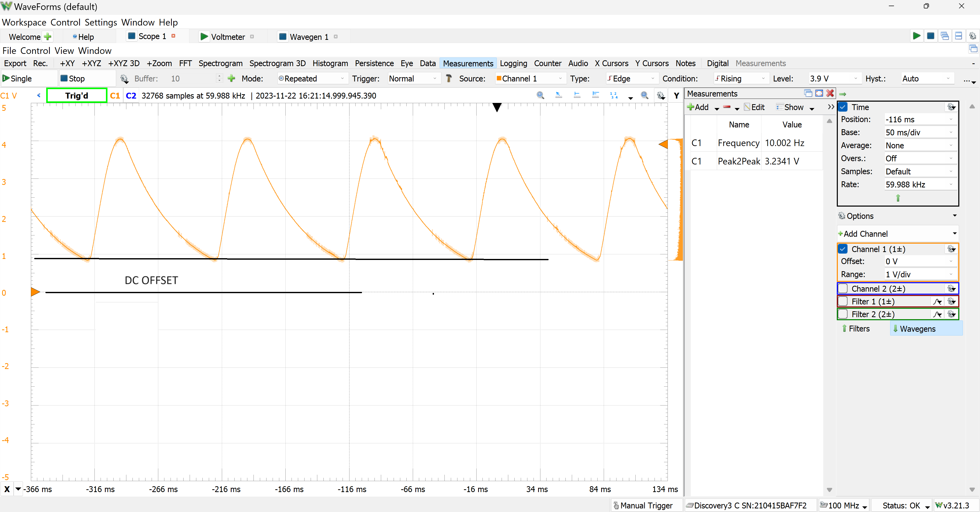980x512 pixels.
Task: Select the quick measure cursor tool icon
Action: click(559, 95)
